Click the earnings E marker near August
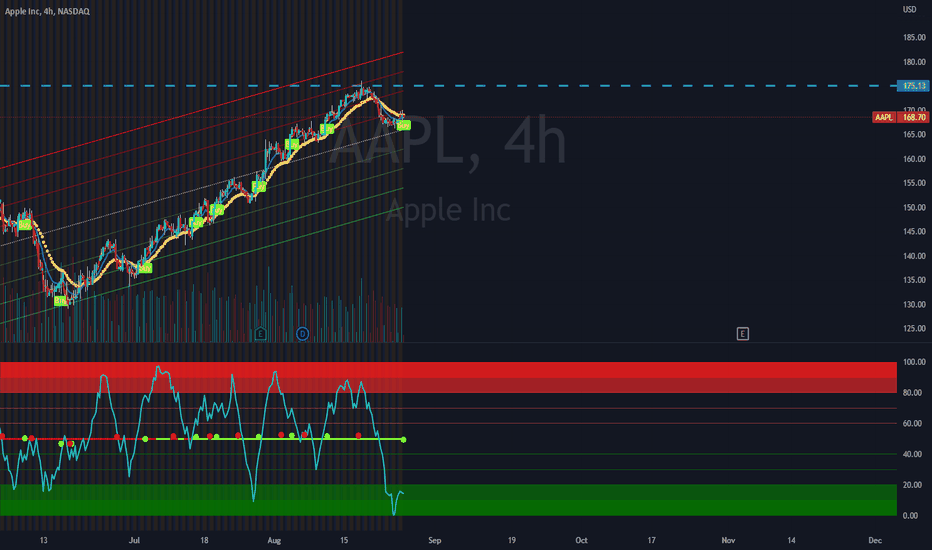Viewport: 932px width, 550px height. click(x=260, y=334)
